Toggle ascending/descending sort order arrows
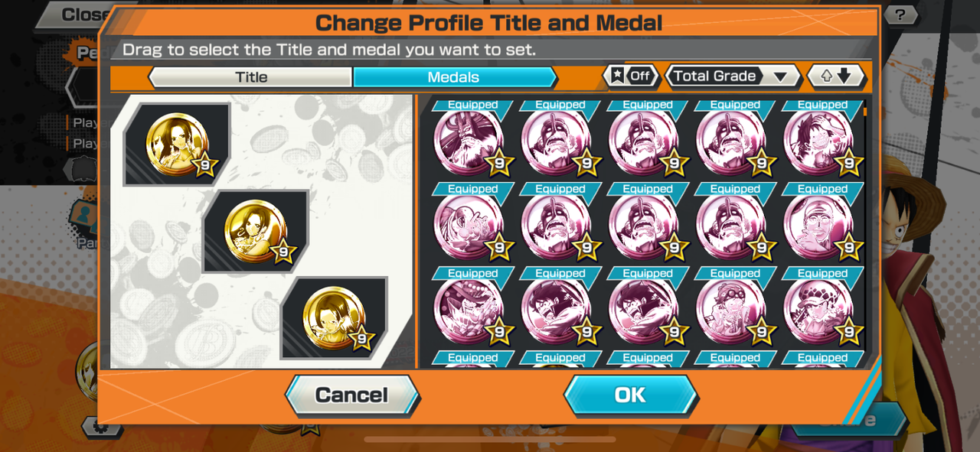This screenshot has height=452, width=980. (836, 76)
